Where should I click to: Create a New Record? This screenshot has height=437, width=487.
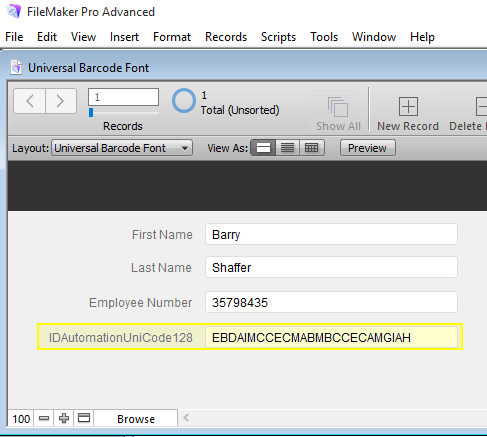tap(408, 106)
